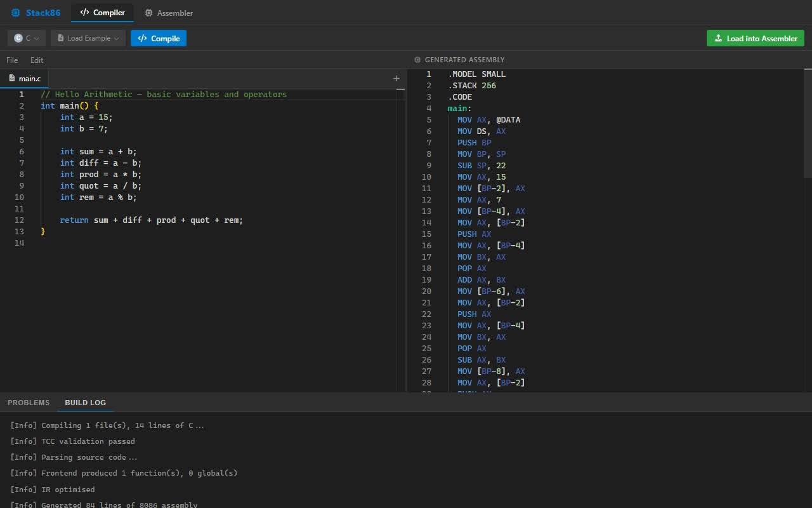The image size is (812, 508).
Task: Click the 'main:' label in assembly
Action: (460, 108)
